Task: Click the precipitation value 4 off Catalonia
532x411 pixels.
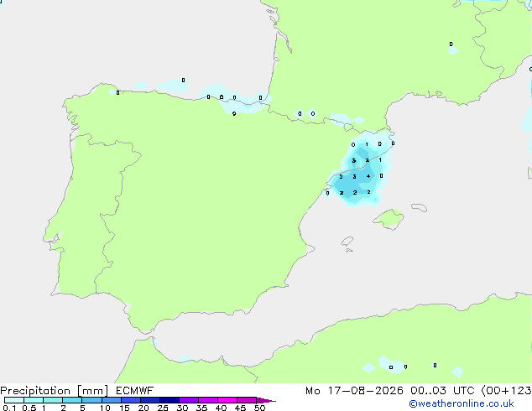Action: coord(368,176)
